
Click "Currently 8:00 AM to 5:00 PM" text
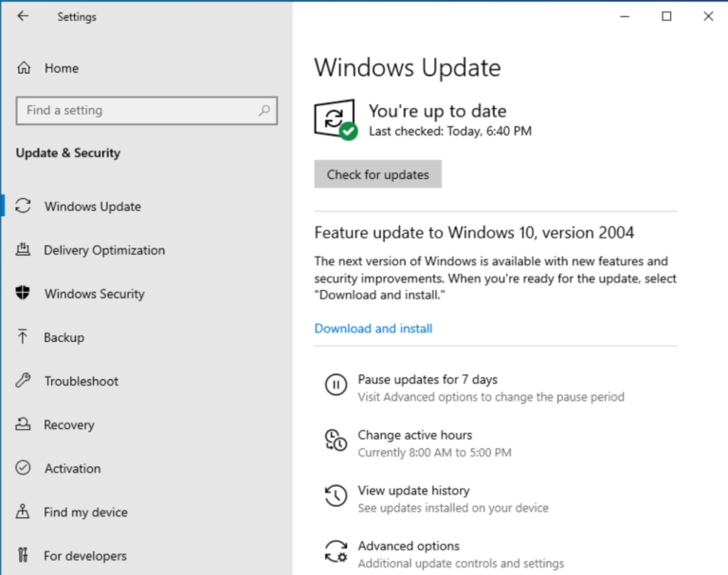pos(434,453)
